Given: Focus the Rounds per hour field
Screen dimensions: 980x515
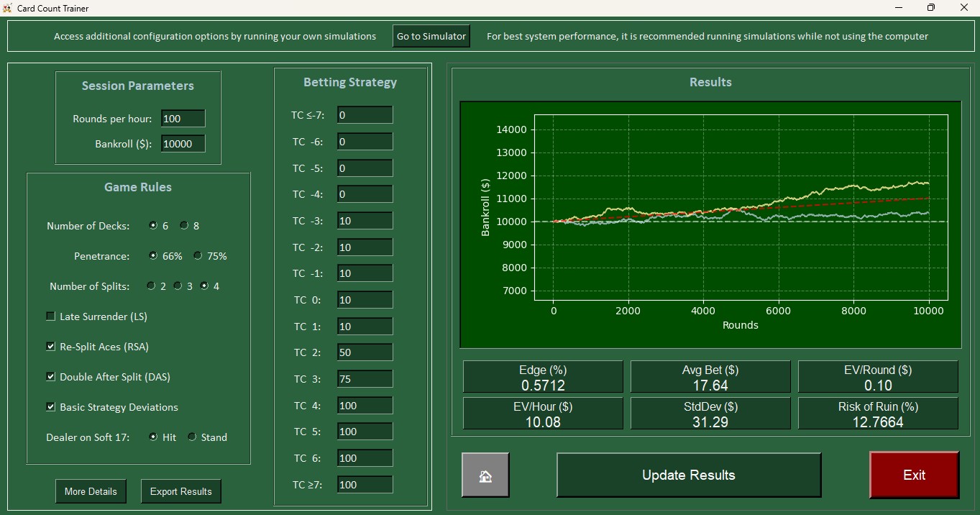Looking at the screenshot, I should click(183, 119).
